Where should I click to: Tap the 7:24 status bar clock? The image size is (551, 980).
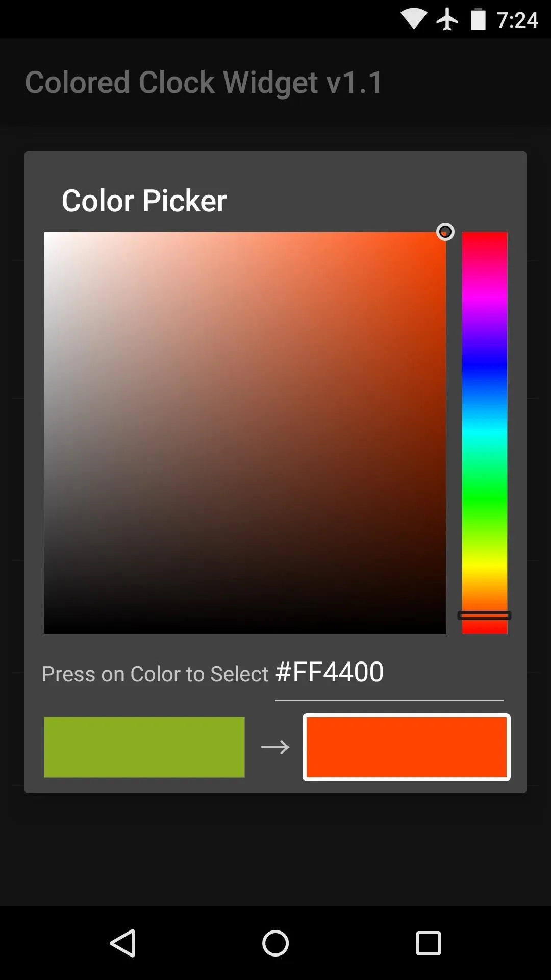[517, 20]
